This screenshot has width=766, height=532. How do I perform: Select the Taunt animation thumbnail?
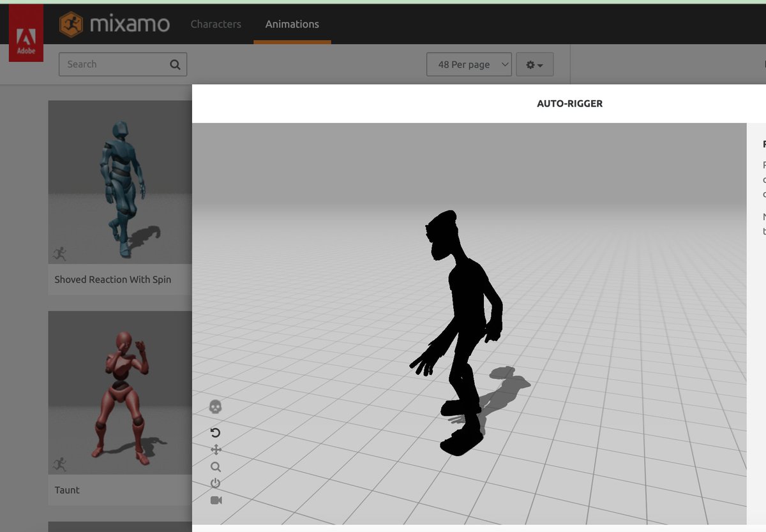[120, 392]
